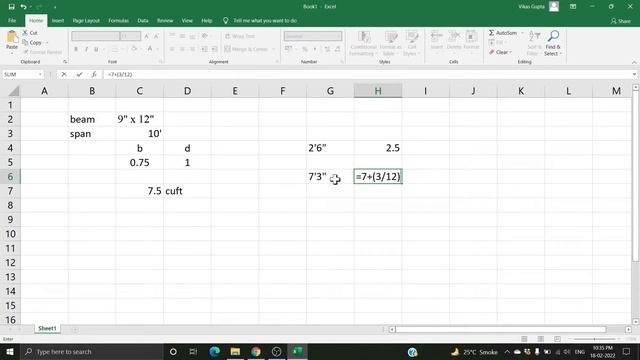
Task: Open Chrome from taskbar
Action: click(x=256, y=351)
